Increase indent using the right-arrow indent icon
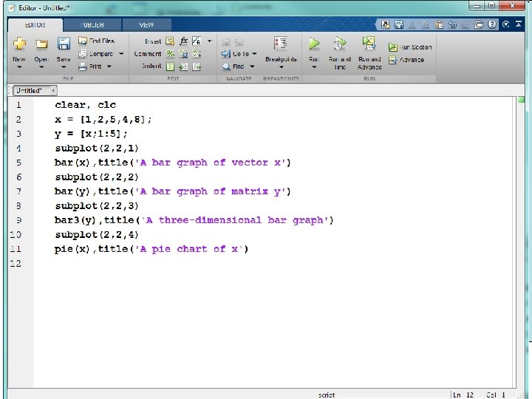This screenshot has width=532, height=399. point(183,66)
